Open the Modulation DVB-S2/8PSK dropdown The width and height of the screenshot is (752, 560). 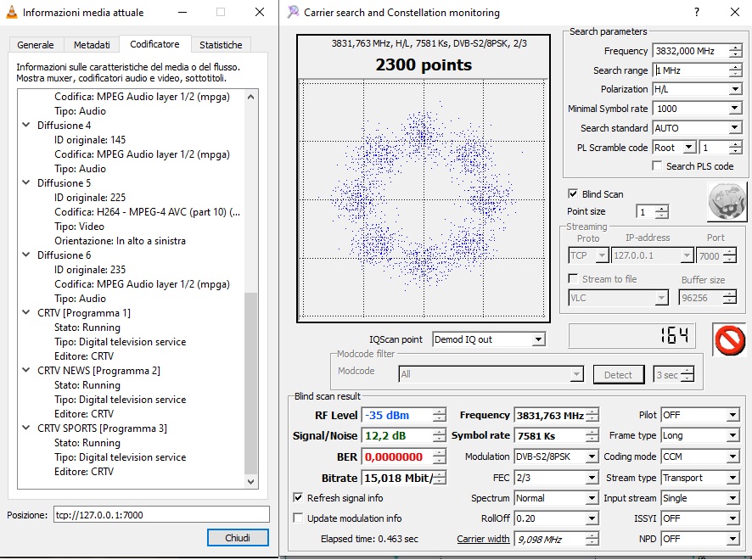[592, 456]
